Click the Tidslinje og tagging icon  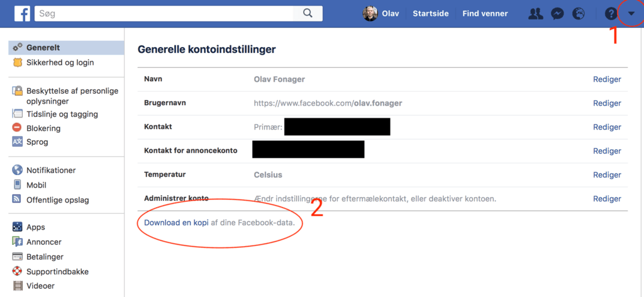[x=17, y=114]
